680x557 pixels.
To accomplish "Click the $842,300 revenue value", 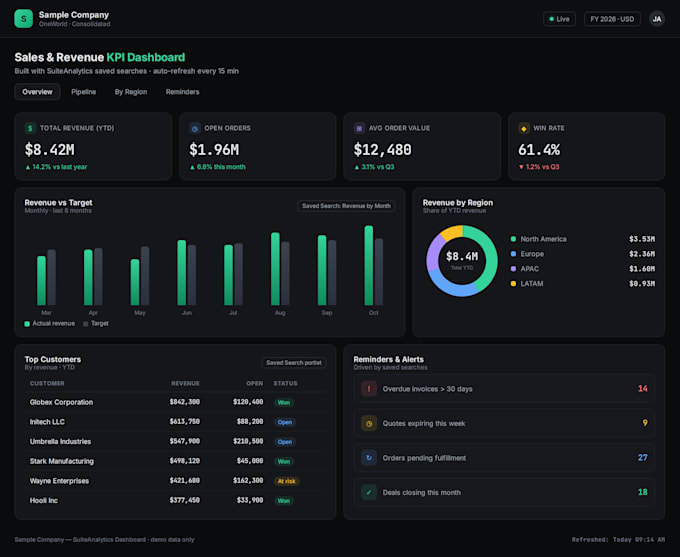I will 185,402.
